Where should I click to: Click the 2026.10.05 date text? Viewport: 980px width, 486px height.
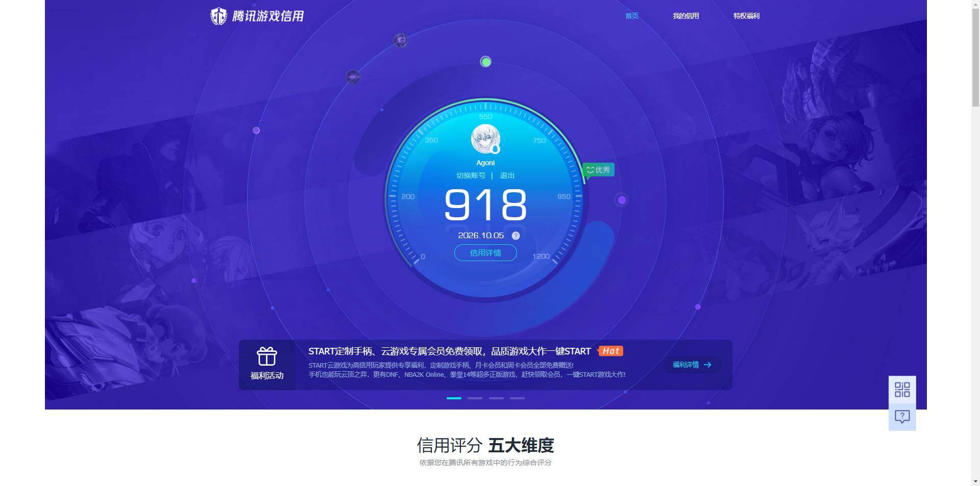481,236
